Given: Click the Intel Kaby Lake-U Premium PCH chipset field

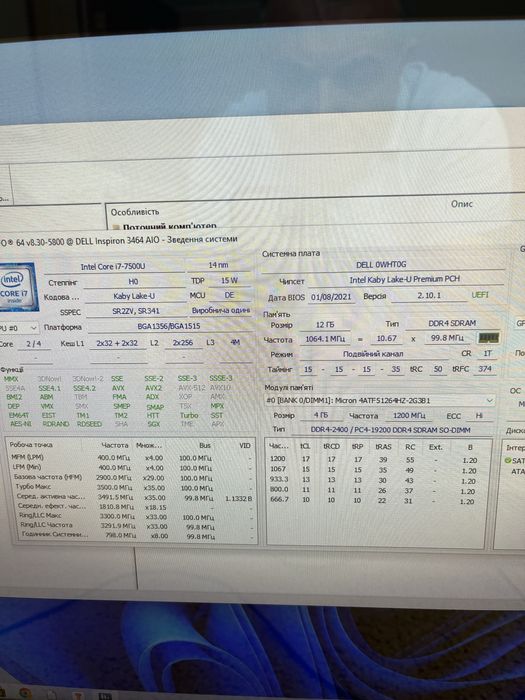Looking at the screenshot, I should pyautogui.click(x=404, y=279).
